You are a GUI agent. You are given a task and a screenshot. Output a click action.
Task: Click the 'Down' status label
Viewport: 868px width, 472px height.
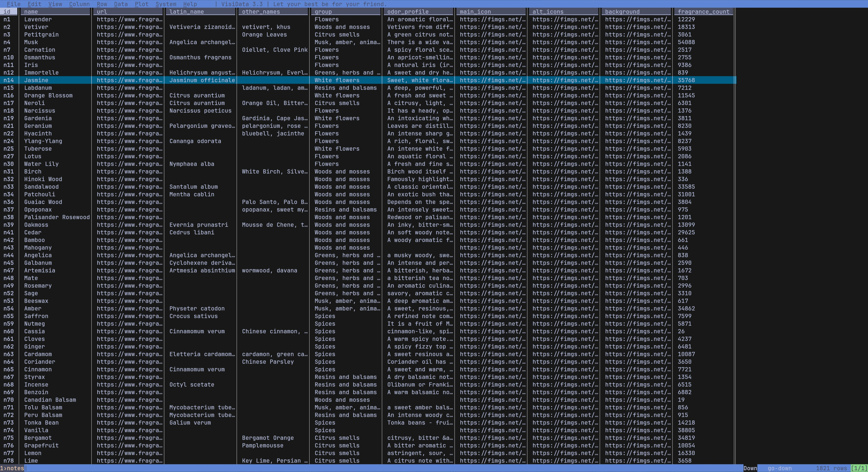750,468
